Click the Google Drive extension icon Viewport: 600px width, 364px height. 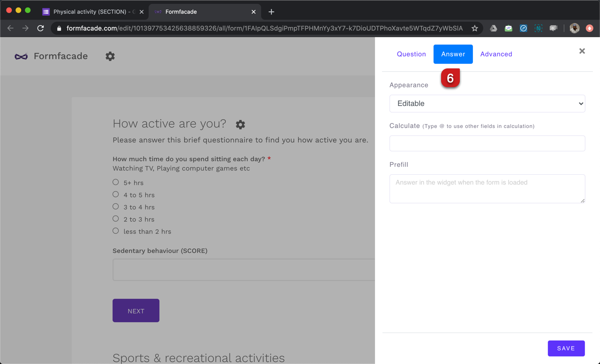click(x=493, y=28)
